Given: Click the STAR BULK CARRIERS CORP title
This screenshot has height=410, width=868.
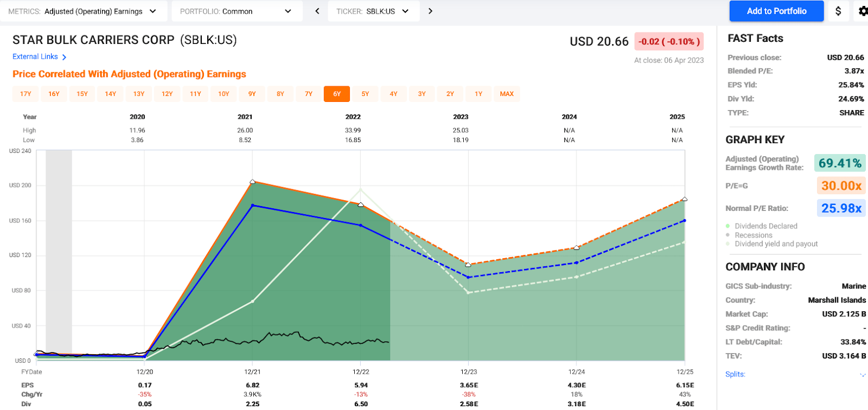Looking at the screenshot, I should click(x=93, y=40).
